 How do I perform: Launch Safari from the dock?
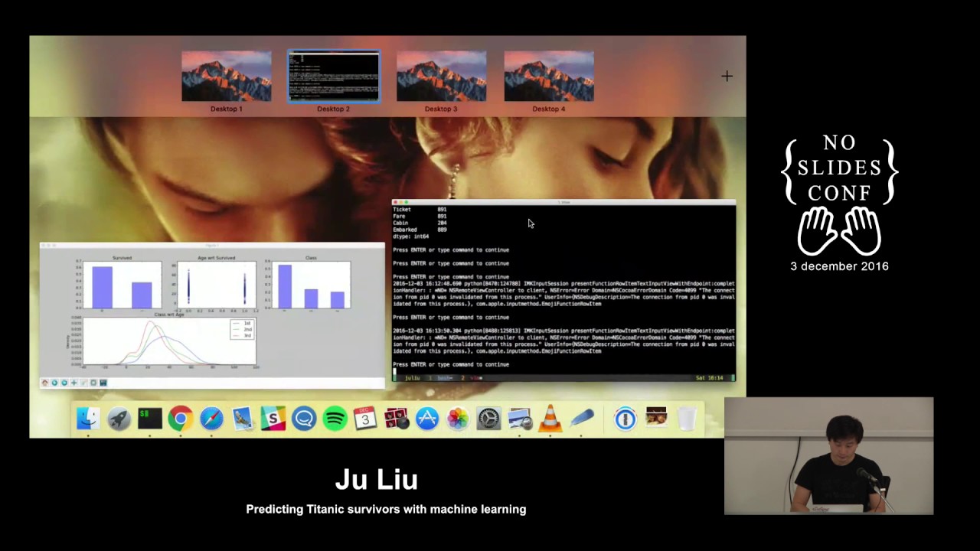[211, 419]
